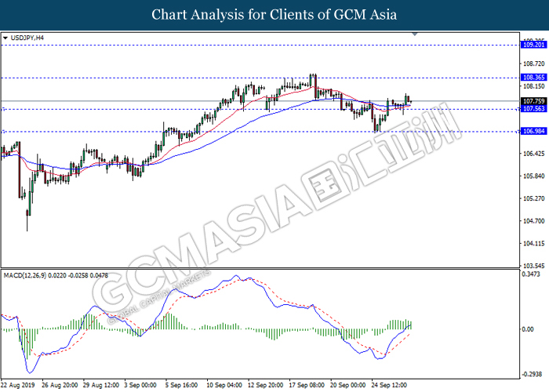The height and width of the screenshot is (392, 549).
Task: Select the 107.563 level label
Action: [533, 108]
